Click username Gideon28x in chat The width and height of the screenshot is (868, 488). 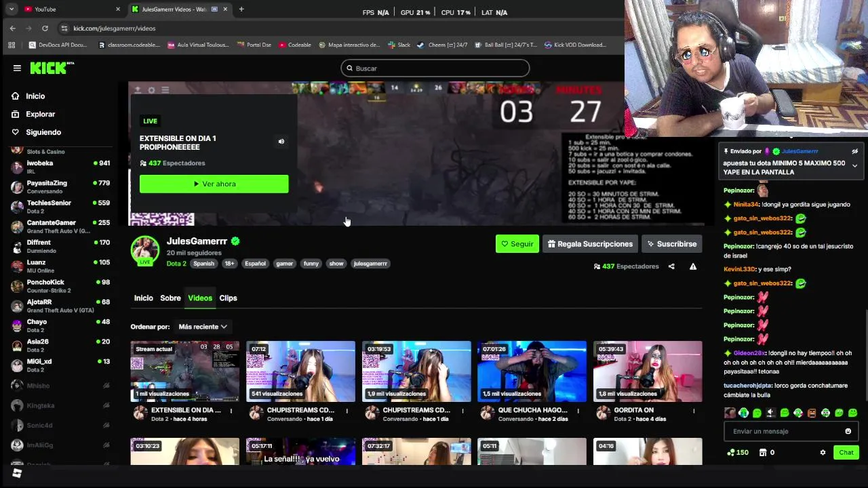tap(749, 353)
